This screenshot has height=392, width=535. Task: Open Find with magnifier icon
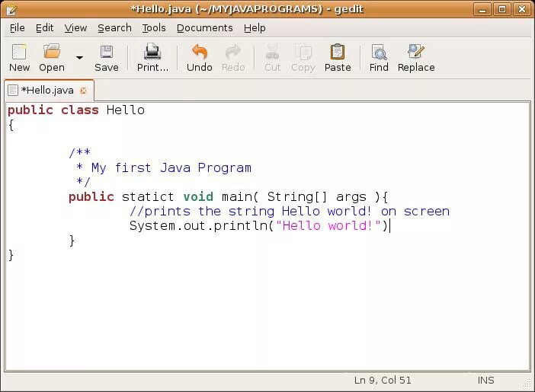pyautogui.click(x=379, y=52)
